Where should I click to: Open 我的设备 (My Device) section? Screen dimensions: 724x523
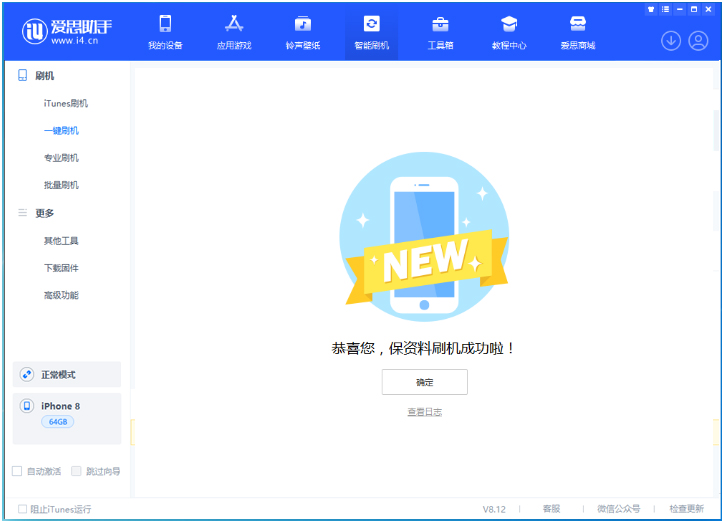click(165, 32)
